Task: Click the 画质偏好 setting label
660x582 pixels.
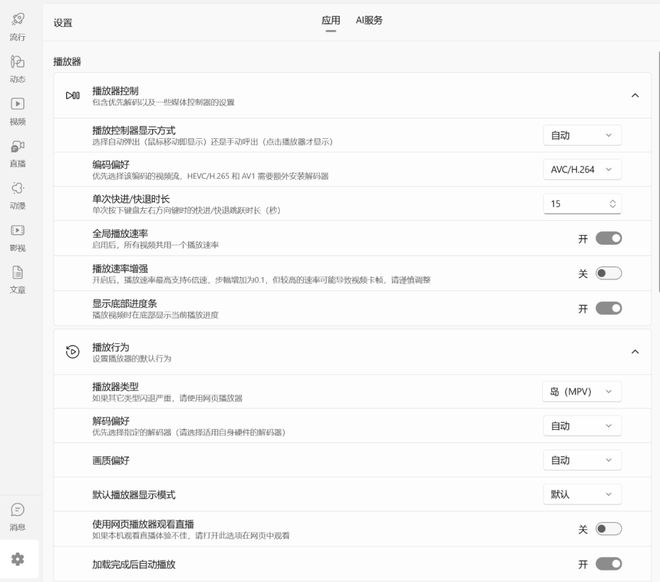Action: click(x=111, y=460)
